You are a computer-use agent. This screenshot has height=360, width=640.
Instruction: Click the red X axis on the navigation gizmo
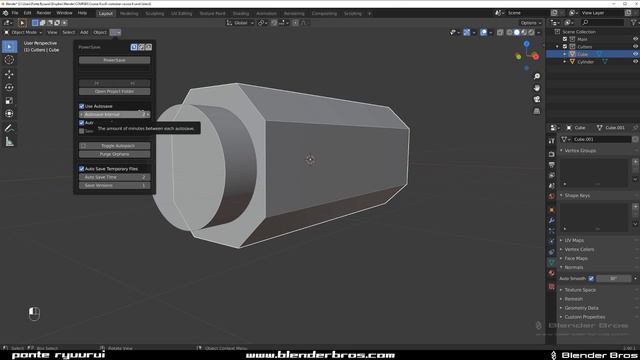536,57
